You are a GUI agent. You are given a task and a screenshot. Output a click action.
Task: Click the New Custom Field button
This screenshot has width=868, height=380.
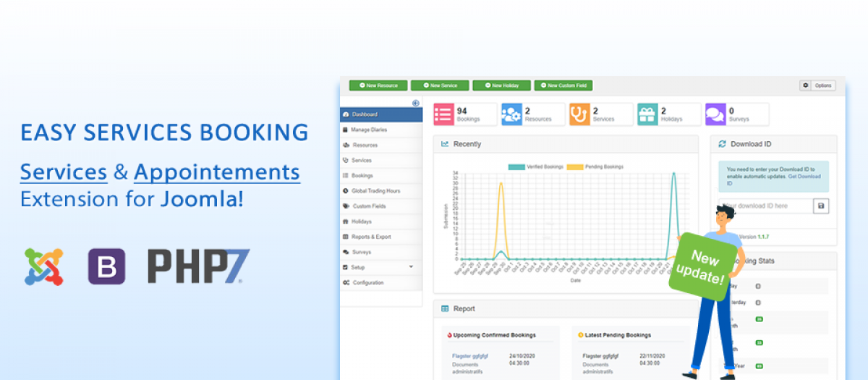(x=563, y=85)
